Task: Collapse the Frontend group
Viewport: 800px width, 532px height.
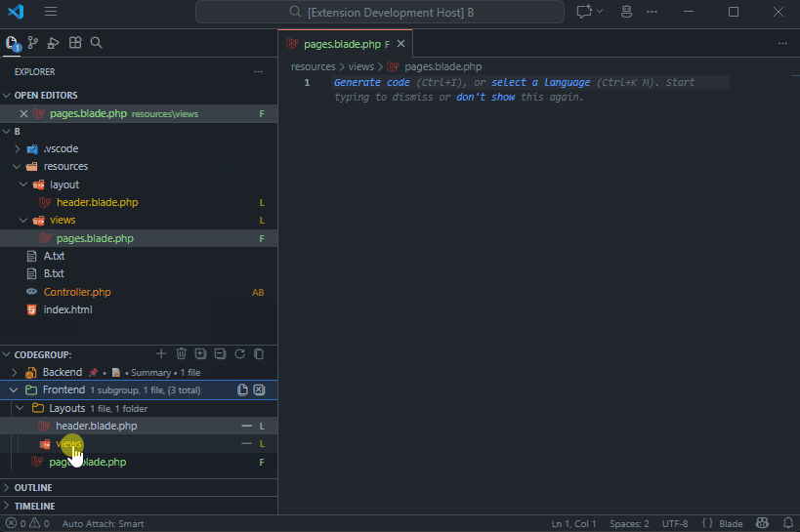Action: [x=14, y=390]
